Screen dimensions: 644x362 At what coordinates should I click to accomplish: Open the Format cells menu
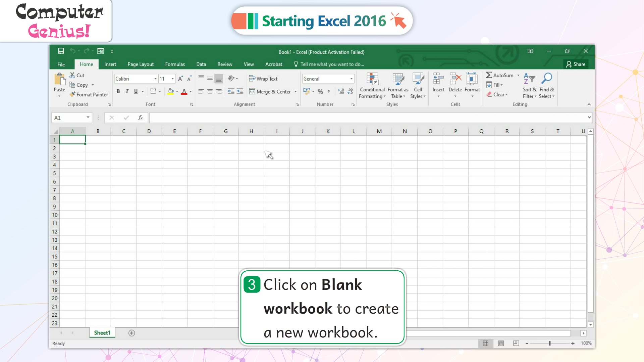(x=472, y=86)
